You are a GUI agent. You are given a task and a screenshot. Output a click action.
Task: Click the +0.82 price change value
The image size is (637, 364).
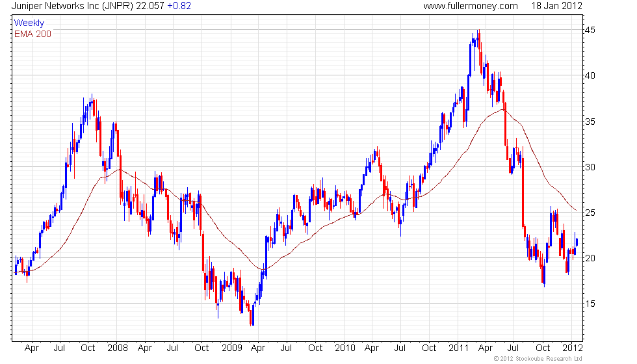click(x=179, y=6)
